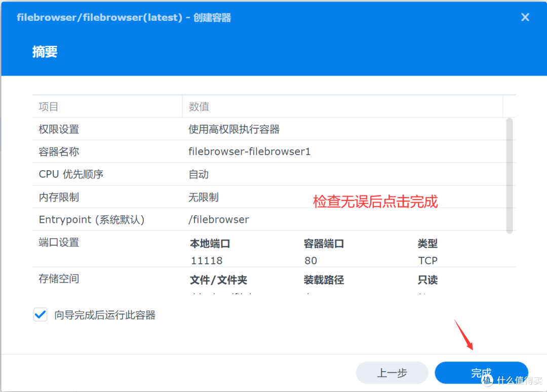Image resolution: width=547 pixels, height=392 pixels.
Task: Click the 摘要 heading in the dialog
Action: pos(45,52)
